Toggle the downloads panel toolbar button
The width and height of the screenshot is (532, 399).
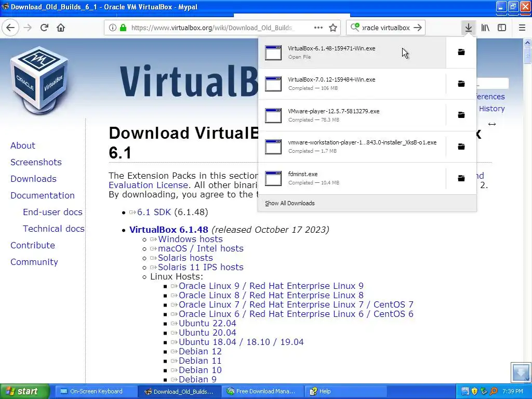click(468, 28)
